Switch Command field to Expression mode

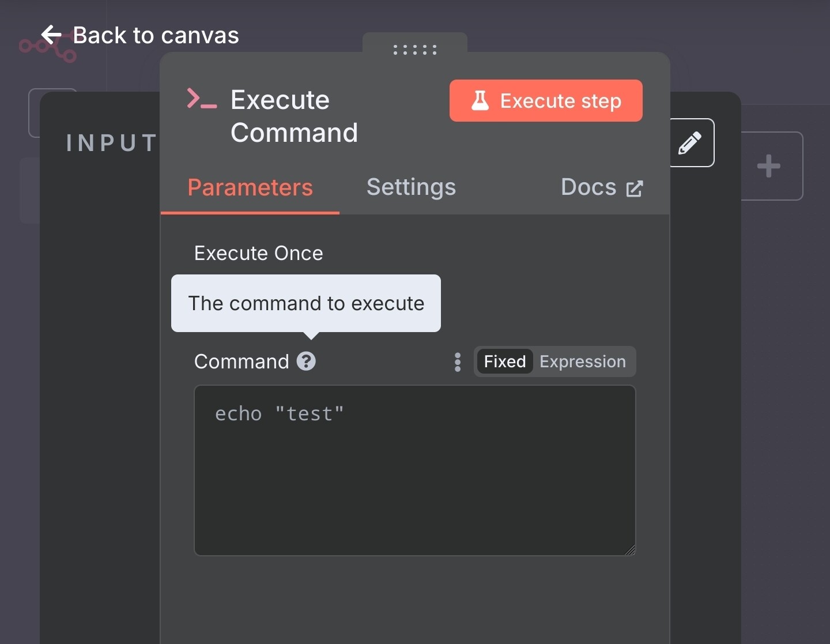tap(583, 361)
